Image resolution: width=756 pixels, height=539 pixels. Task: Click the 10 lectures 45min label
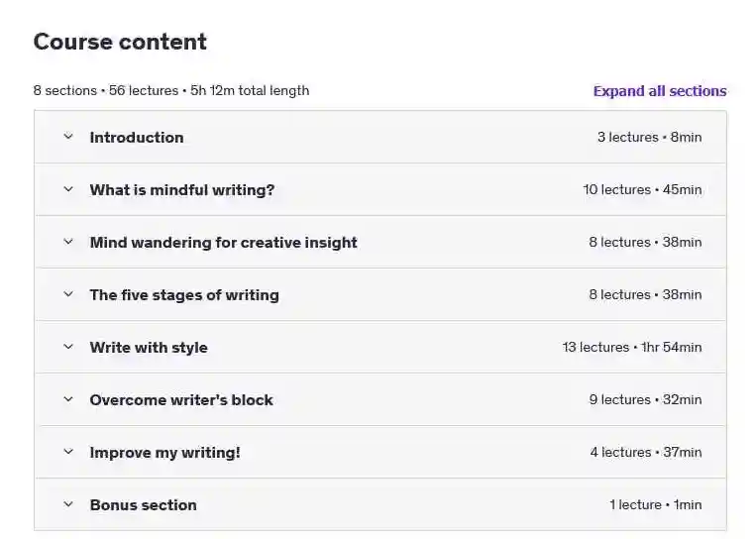point(642,189)
